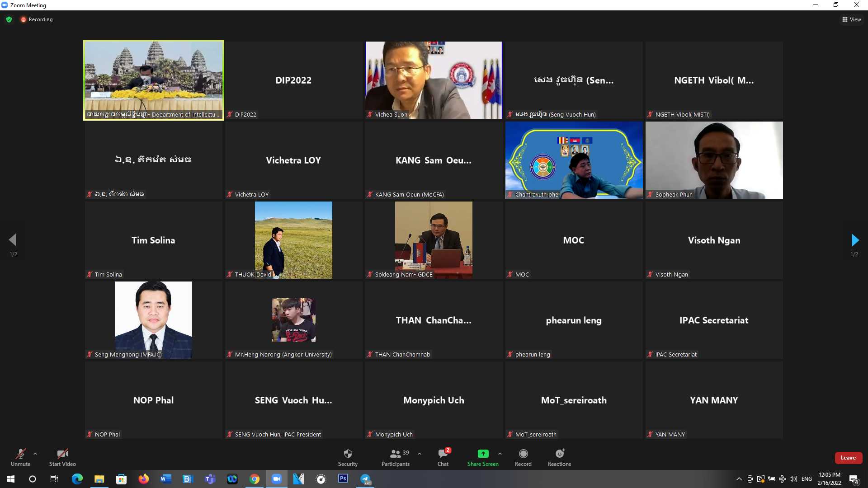Start Video in Zoom toolbar

tap(62, 457)
